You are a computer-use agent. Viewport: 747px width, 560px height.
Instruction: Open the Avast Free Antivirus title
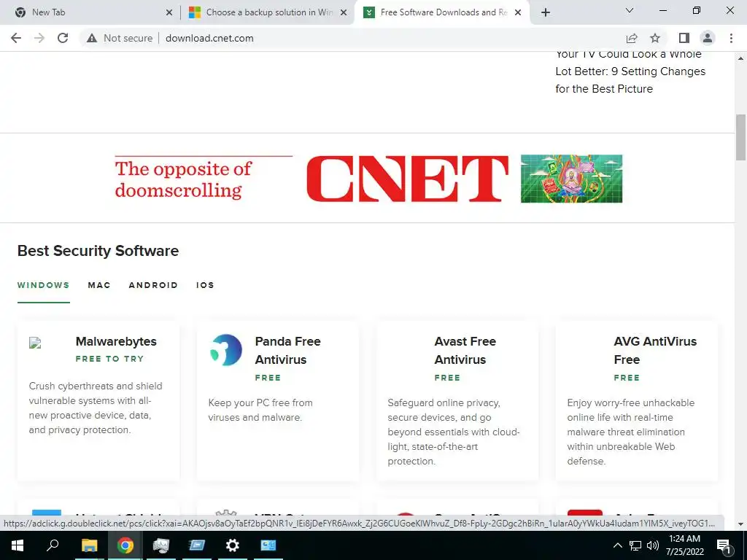point(465,351)
